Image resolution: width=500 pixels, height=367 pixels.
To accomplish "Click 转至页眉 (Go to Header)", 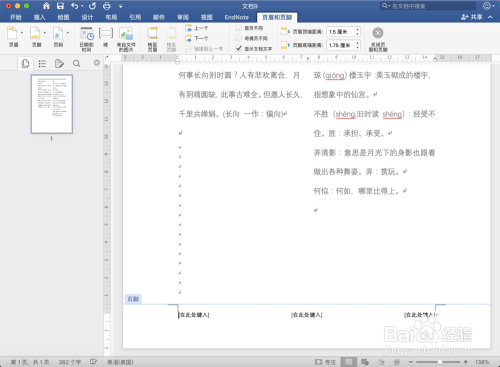I will (x=153, y=39).
